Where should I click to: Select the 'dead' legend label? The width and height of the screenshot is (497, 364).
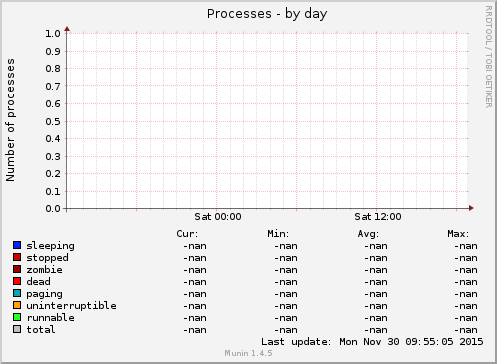coord(38,282)
